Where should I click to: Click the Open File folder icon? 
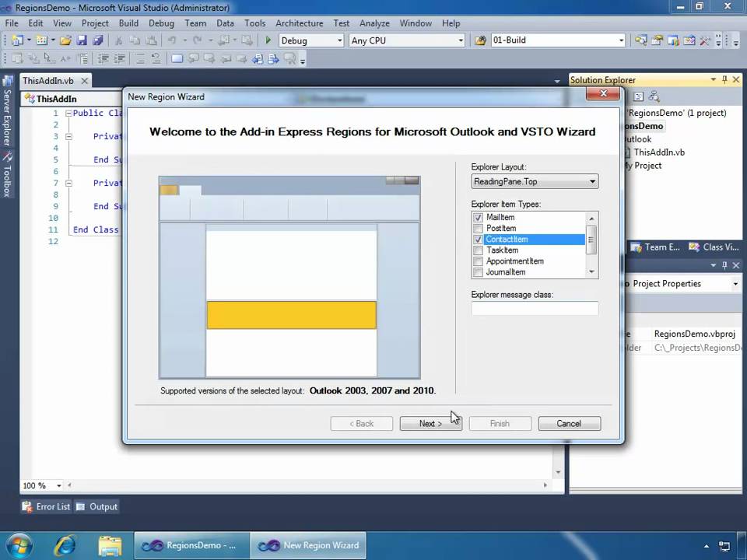pyautogui.click(x=65, y=40)
